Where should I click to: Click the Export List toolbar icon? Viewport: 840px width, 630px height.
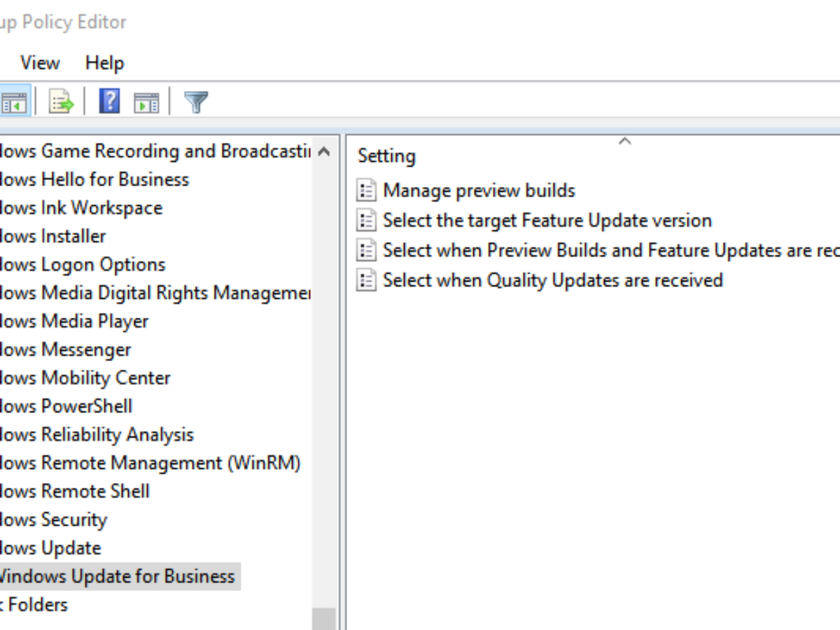61,102
